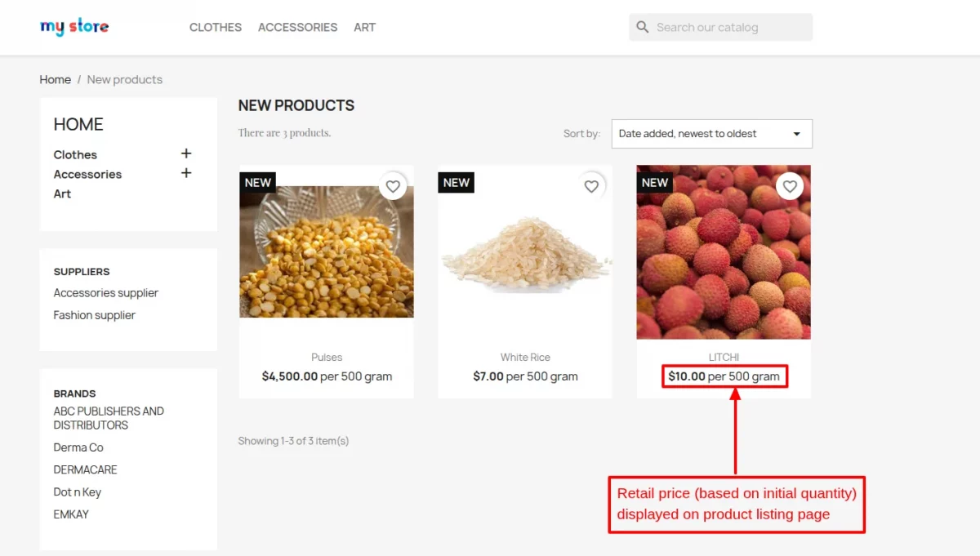Favorite LITCHI using the heart icon
This screenshot has width=980, height=556.
pos(790,186)
